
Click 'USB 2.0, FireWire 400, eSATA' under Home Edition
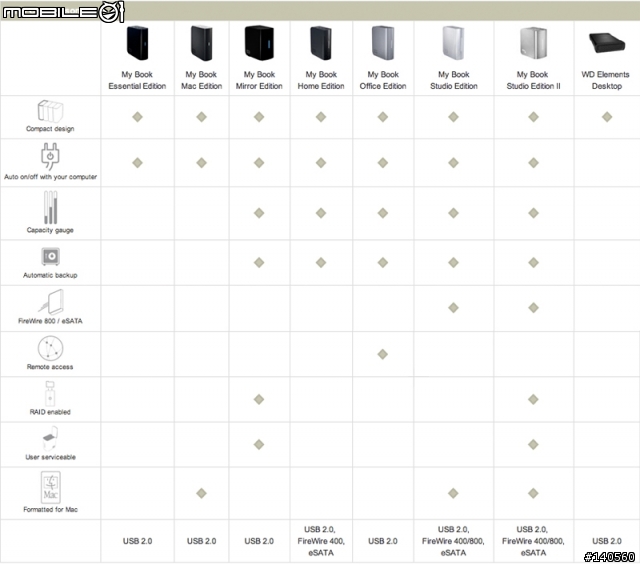click(321, 541)
